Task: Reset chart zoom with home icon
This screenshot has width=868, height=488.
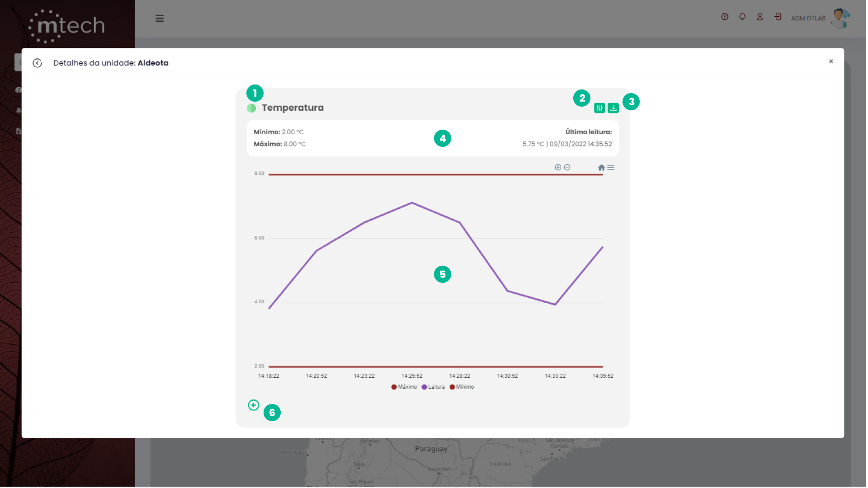Action: coord(601,168)
